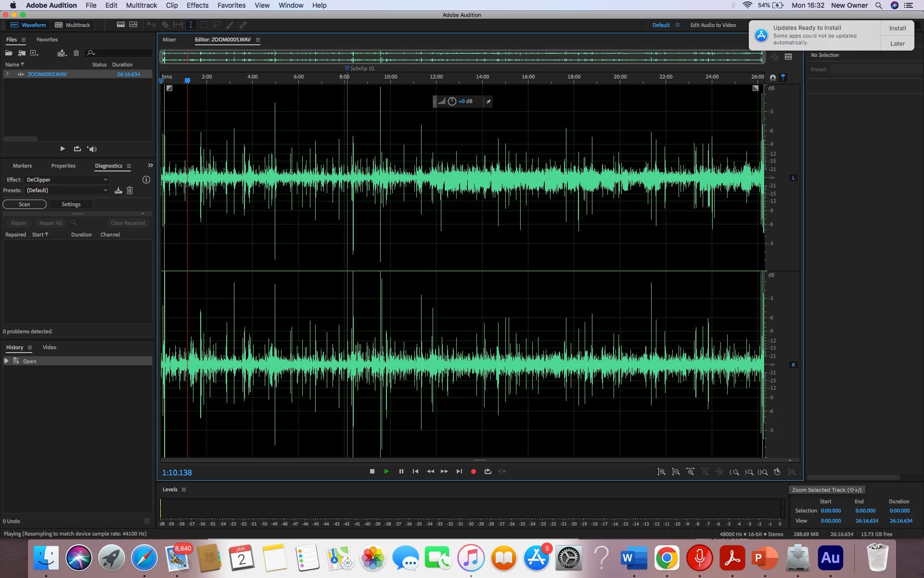
Task: Click the Settings button in Diagnostics
Action: tap(71, 204)
